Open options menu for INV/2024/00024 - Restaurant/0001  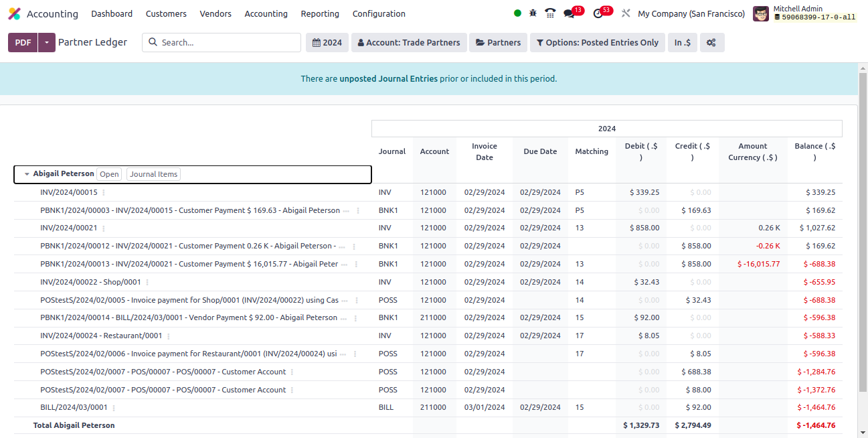click(169, 336)
